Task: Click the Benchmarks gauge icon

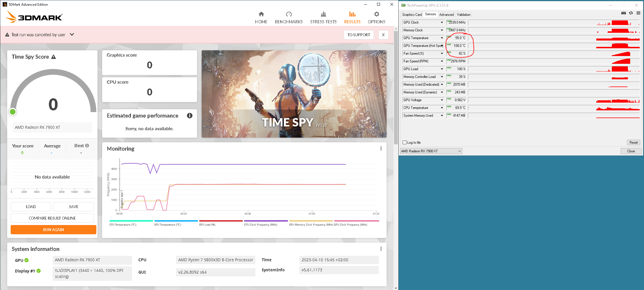Action: tap(289, 14)
